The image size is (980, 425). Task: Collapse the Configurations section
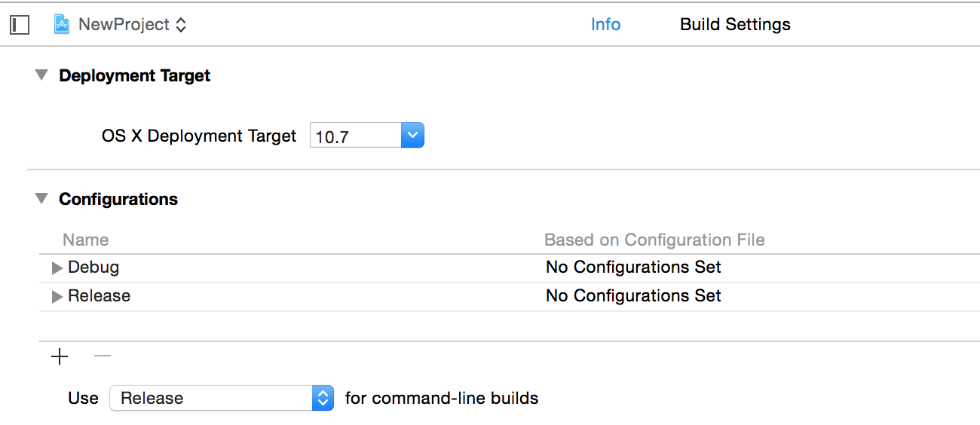(41, 198)
